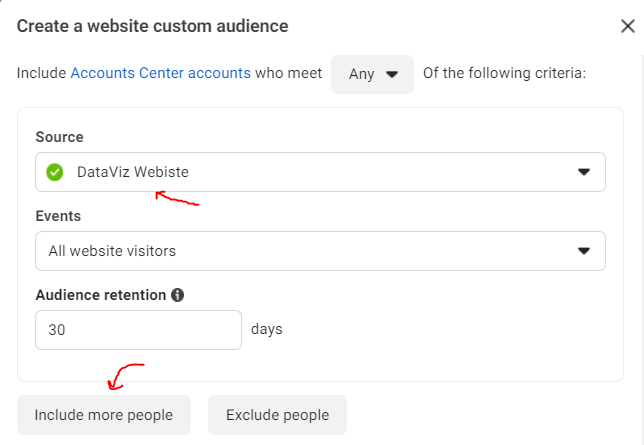The height and width of the screenshot is (445, 644).
Task: Show the Audience retention info tooltip
Action: tap(178, 296)
